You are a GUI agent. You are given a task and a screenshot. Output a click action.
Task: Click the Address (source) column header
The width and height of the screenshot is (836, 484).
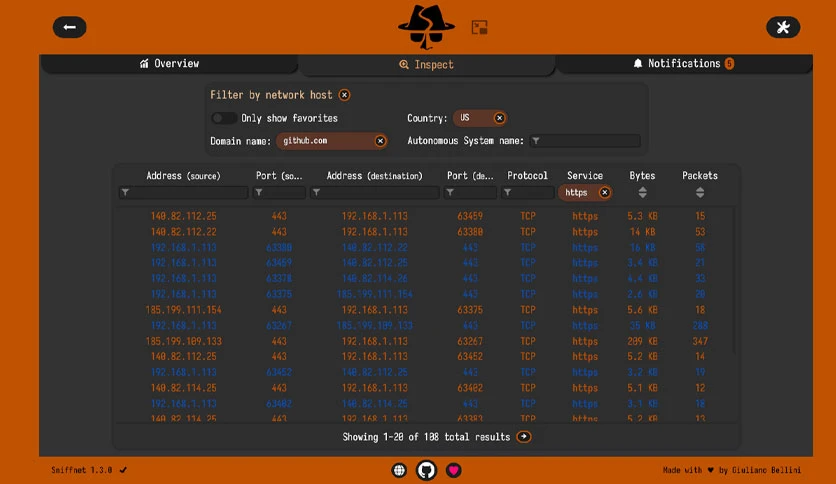(x=183, y=176)
